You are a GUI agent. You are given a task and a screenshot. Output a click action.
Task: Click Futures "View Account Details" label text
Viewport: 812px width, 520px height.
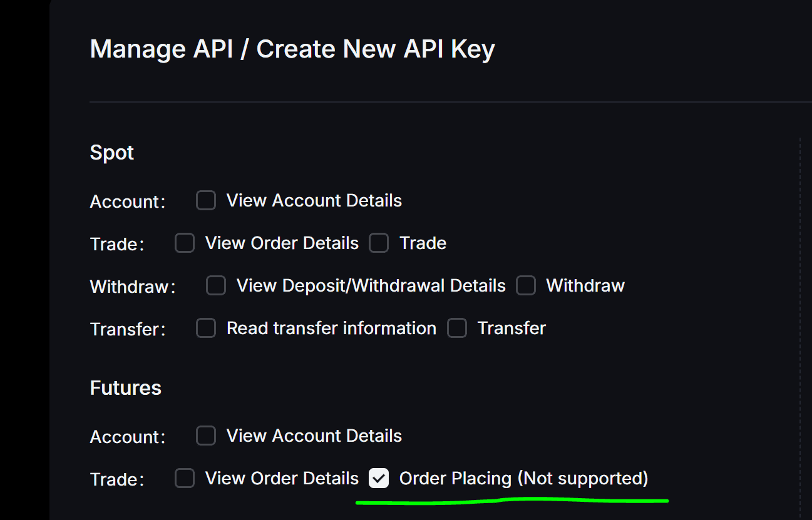pyautogui.click(x=314, y=436)
